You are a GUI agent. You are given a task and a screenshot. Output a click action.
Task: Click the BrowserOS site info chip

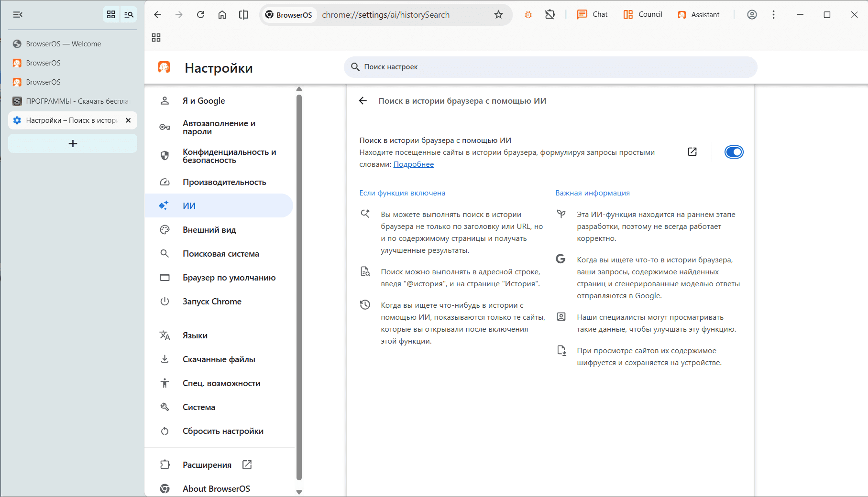289,15
